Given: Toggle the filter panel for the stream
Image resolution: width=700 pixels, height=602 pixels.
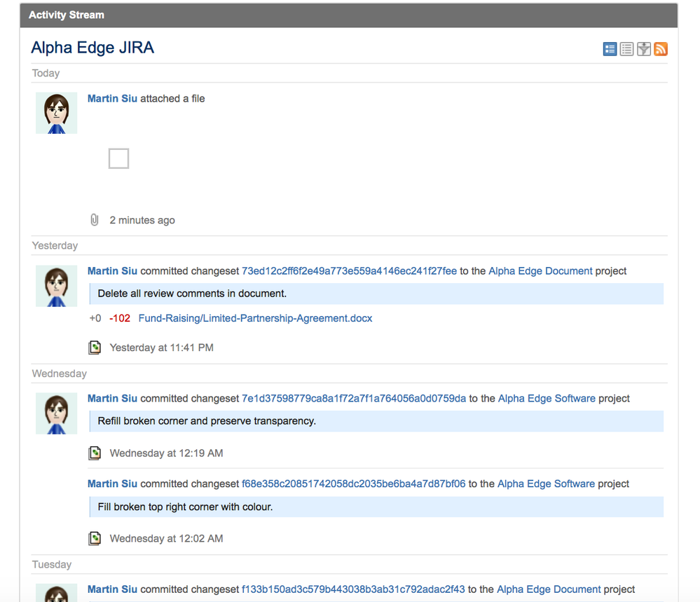Looking at the screenshot, I should coord(644,49).
